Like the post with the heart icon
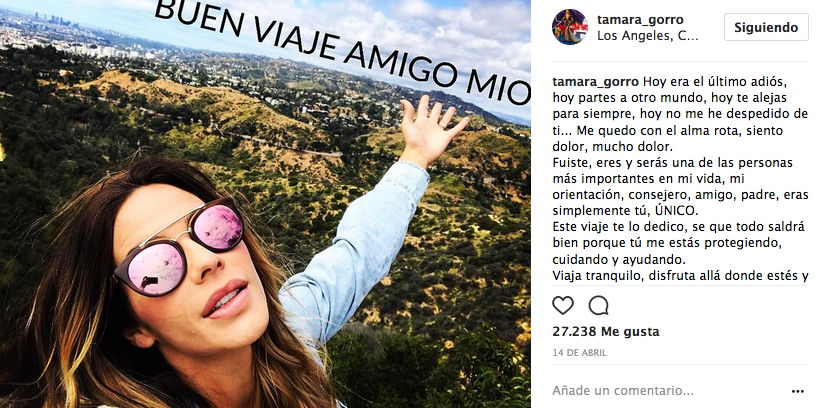Viewport: 824px width, 408px height. pos(563,305)
